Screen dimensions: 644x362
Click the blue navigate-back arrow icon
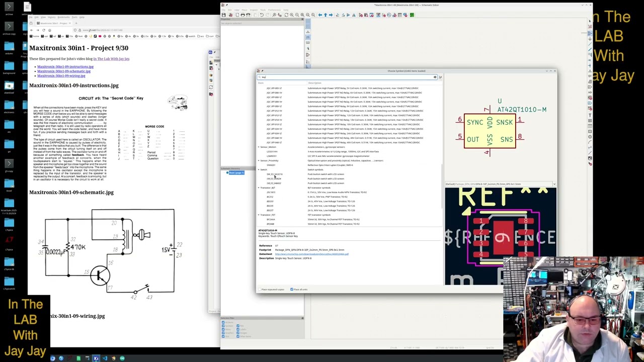click(x=320, y=15)
